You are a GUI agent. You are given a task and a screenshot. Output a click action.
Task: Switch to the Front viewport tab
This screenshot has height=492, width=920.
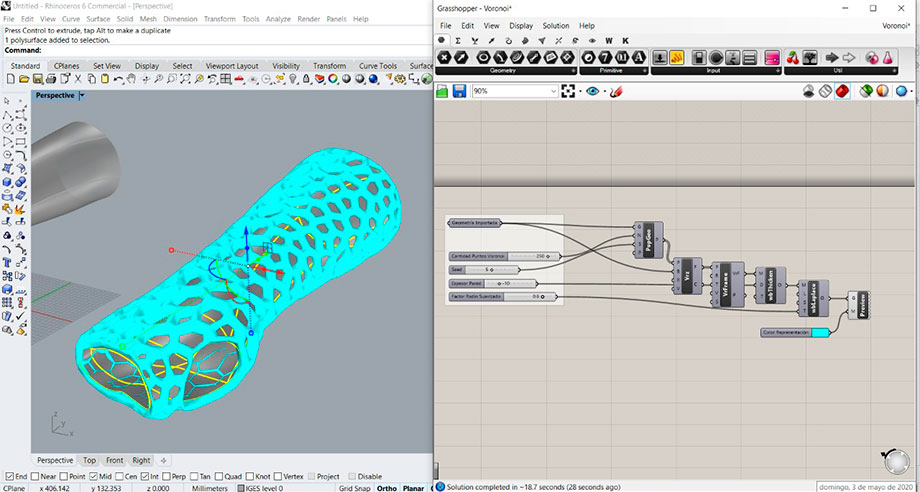pyautogui.click(x=115, y=460)
